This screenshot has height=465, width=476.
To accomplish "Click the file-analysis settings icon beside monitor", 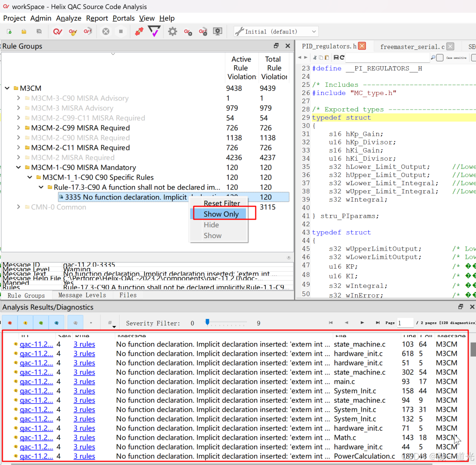I will click(203, 31).
